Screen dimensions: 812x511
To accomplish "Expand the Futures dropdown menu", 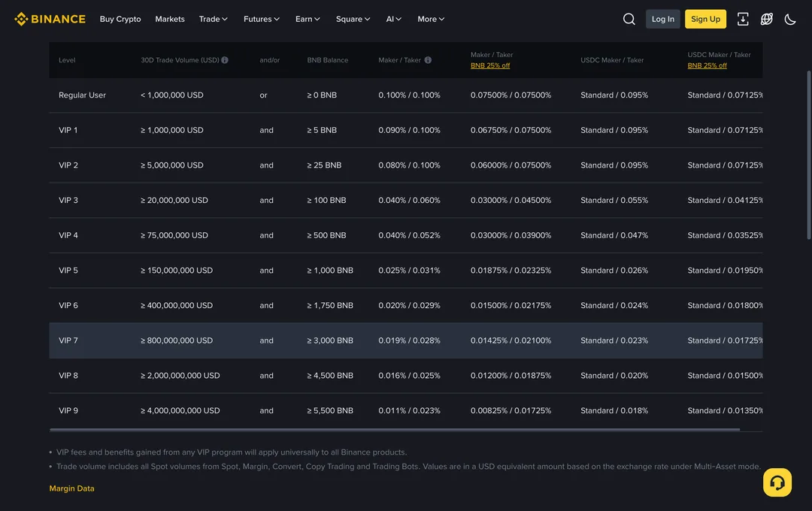I will (x=262, y=19).
